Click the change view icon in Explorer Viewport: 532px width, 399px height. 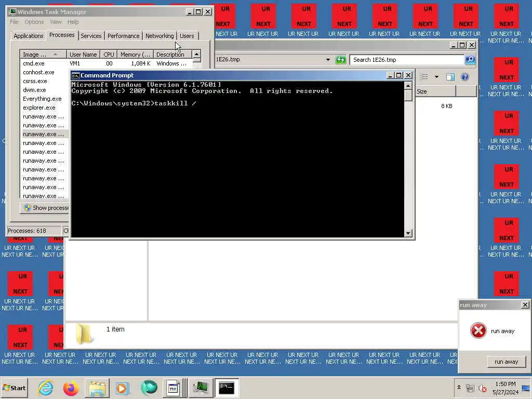click(x=424, y=77)
